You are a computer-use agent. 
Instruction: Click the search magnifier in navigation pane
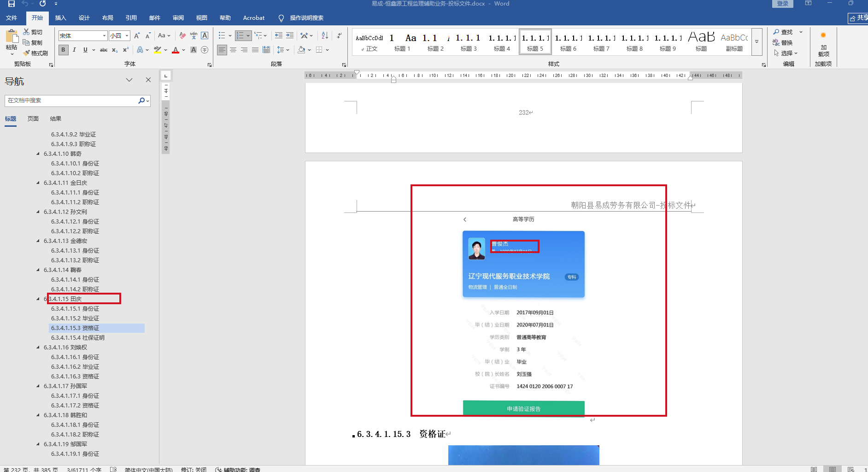tap(141, 100)
